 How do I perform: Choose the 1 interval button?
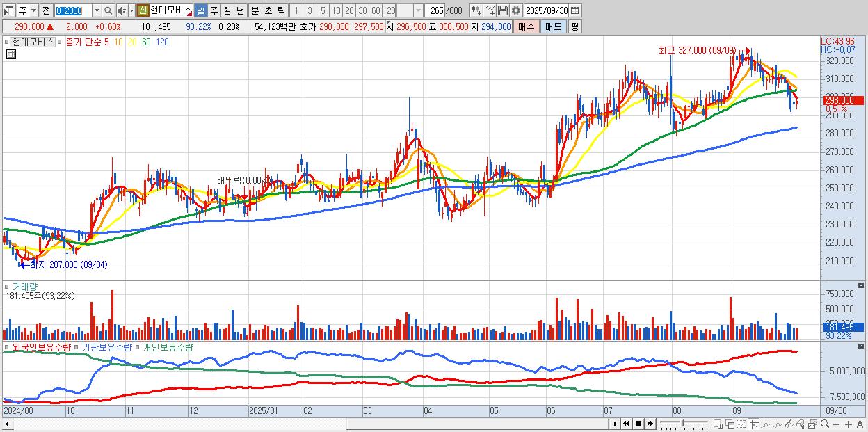(x=296, y=10)
